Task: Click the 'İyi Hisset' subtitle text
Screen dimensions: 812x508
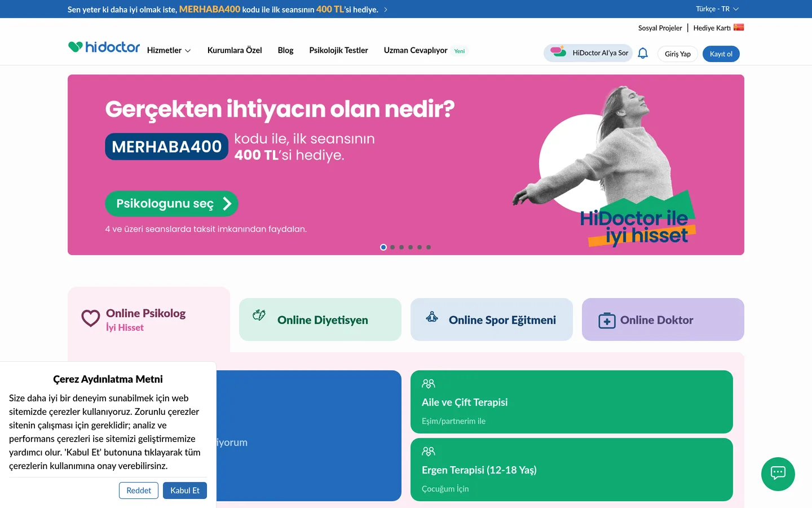Action: (125, 327)
